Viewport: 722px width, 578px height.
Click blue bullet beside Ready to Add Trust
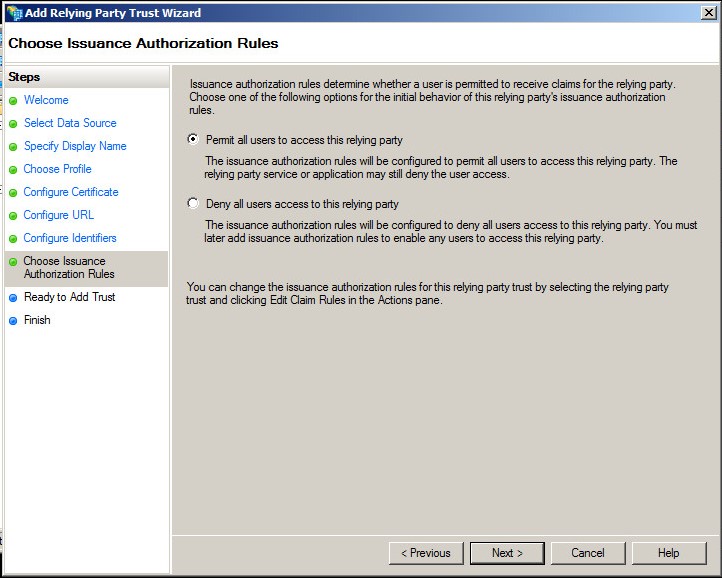[x=13, y=298]
